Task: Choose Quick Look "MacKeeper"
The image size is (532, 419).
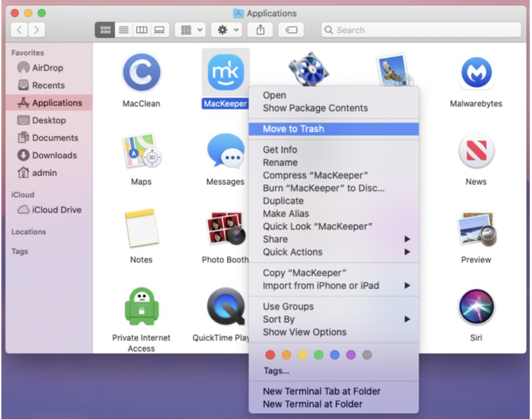Action: 334,227
